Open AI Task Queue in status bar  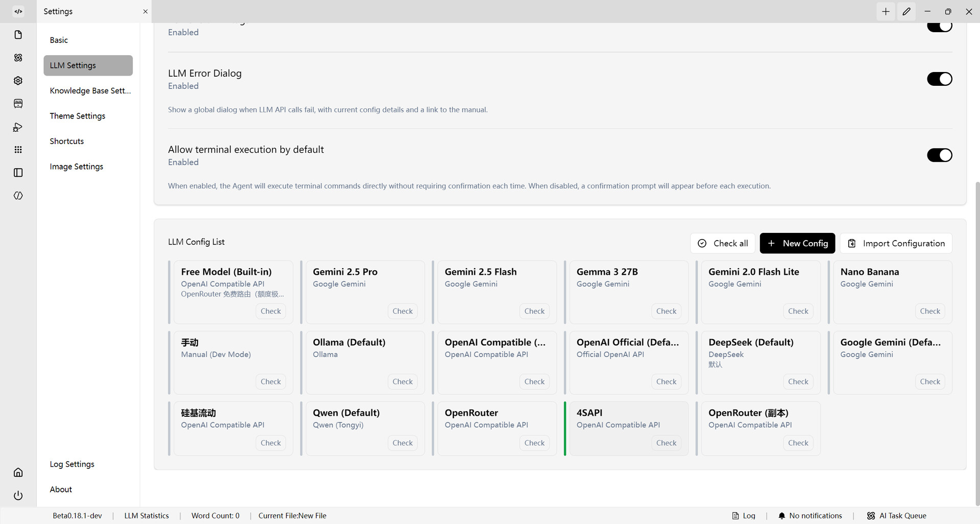point(896,516)
